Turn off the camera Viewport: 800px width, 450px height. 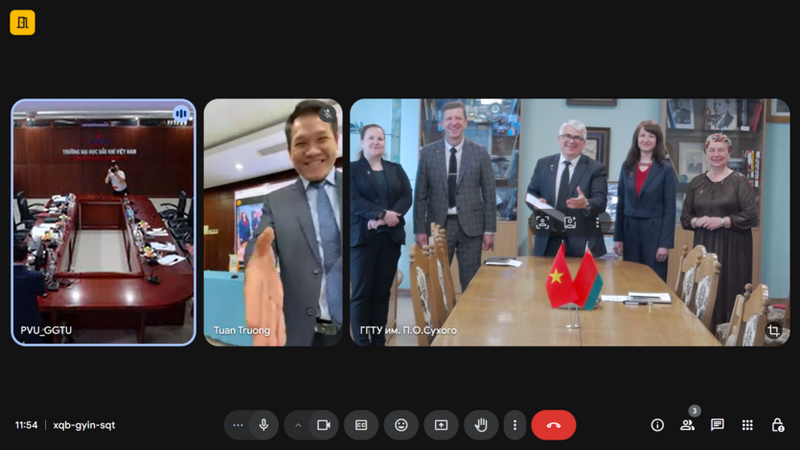coord(324,425)
